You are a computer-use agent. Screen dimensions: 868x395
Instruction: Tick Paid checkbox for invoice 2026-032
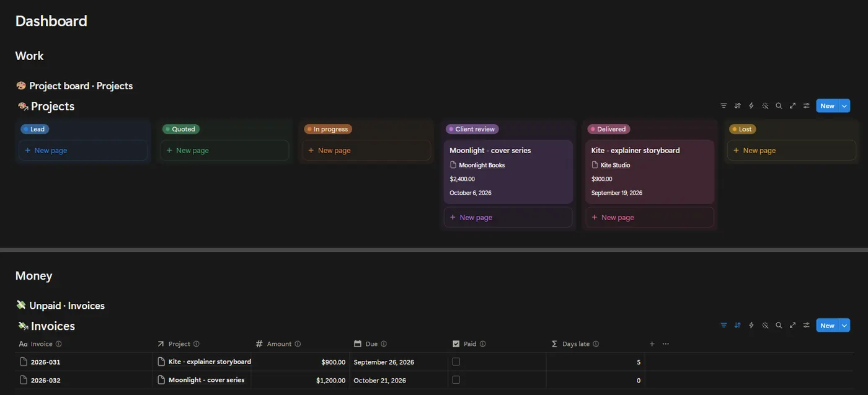tap(456, 379)
